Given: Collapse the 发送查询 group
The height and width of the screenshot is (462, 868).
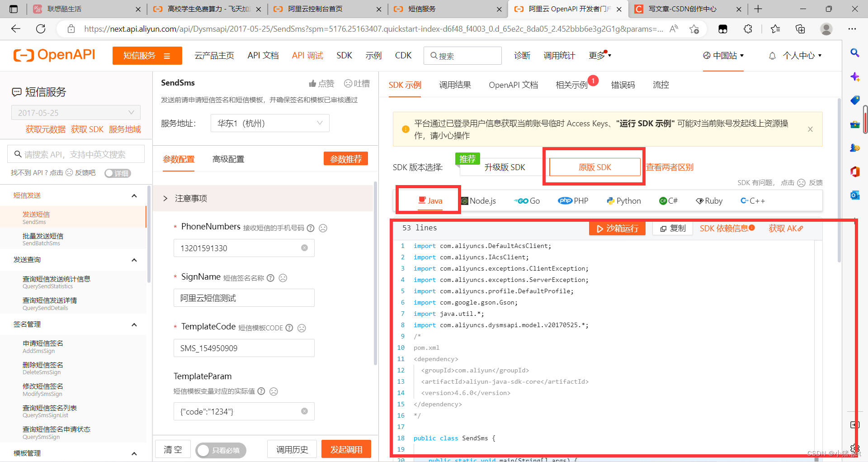Looking at the screenshot, I should tap(134, 260).
